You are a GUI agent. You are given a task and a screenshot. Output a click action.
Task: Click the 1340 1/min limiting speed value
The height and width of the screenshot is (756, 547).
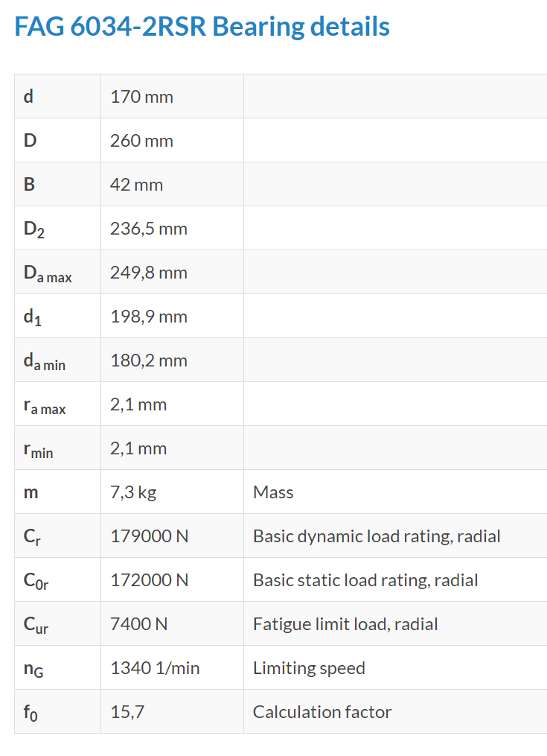pyautogui.click(x=155, y=668)
